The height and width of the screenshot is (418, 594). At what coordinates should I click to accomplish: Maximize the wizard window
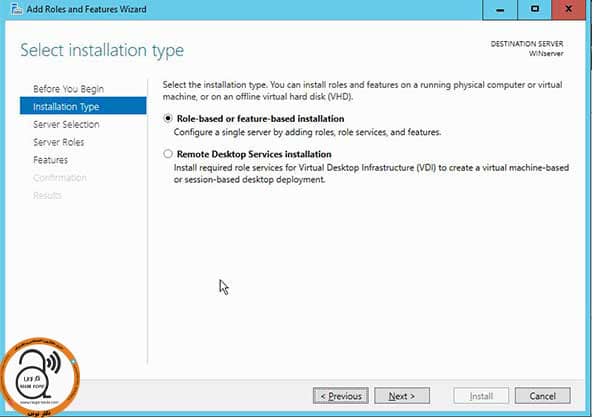(x=535, y=10)
